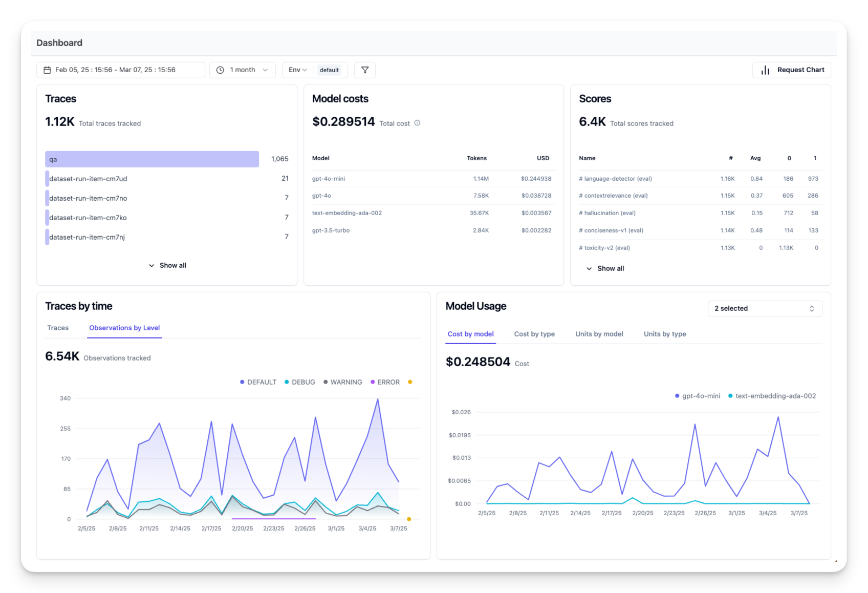Click the yellow legend dot after ERROR
Screen dimensions: 868x593
[x=410, y=382]
